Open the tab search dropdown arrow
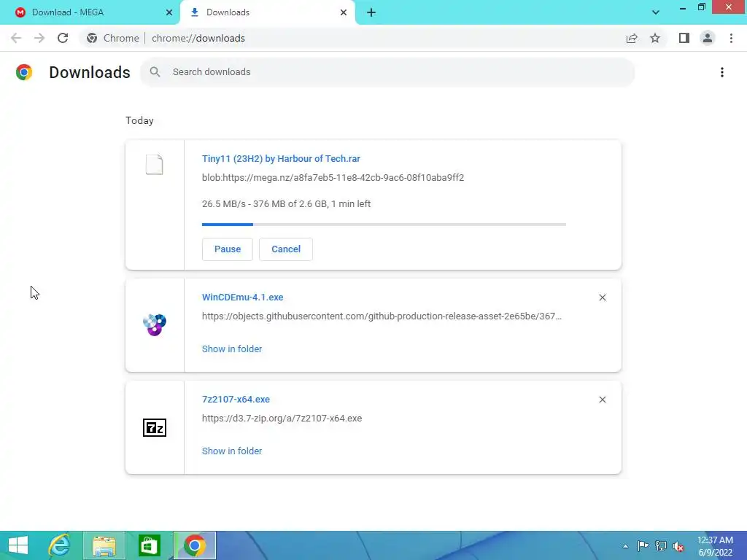Image resolution: width=747 pixels, height=560 pixels. 656,12
